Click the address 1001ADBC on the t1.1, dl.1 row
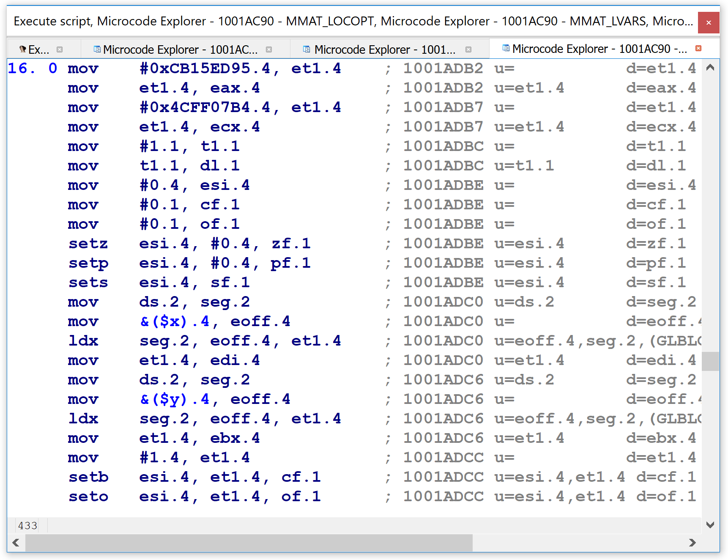 pyautogui.click(x=443, y=166)
